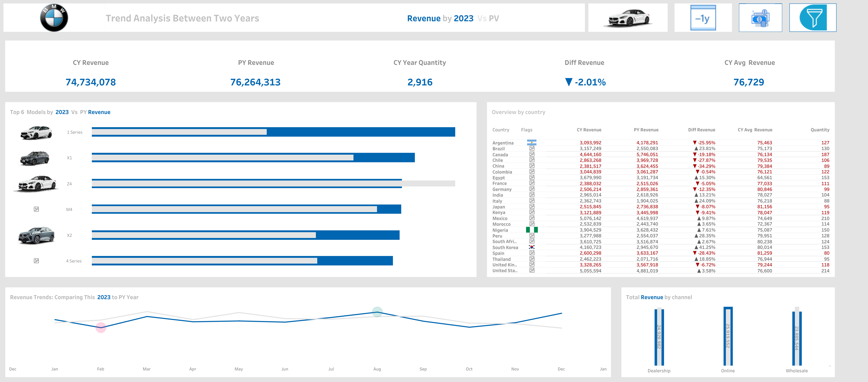
Task: Click the X1 car thumbnail
Action: point(35,158)
